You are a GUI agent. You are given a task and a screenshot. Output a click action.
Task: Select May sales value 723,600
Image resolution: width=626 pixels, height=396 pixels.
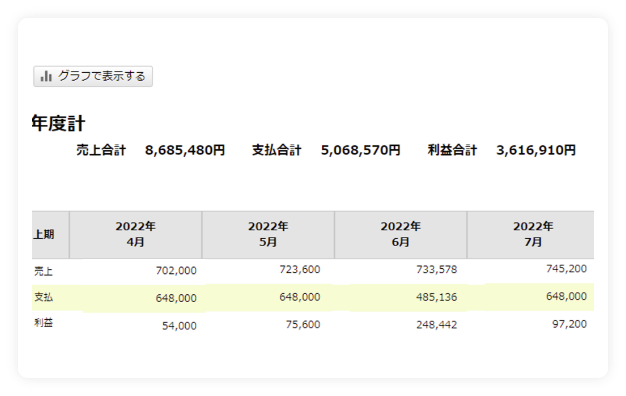(x=300, y=269)
